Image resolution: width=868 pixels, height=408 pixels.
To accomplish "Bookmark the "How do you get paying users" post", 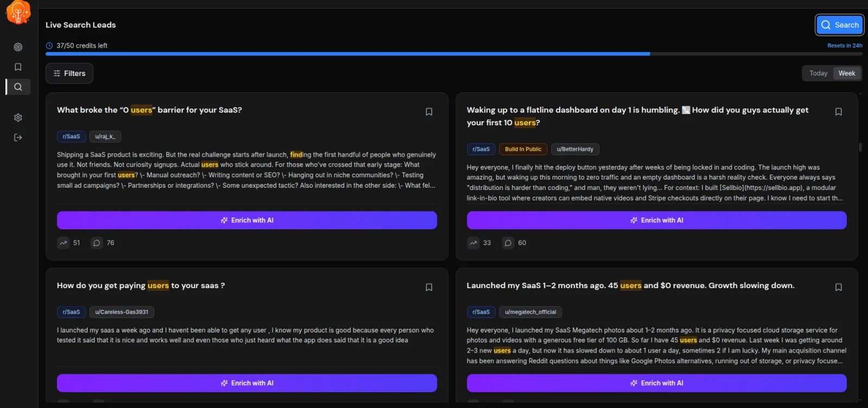I will tap(429, 287).
